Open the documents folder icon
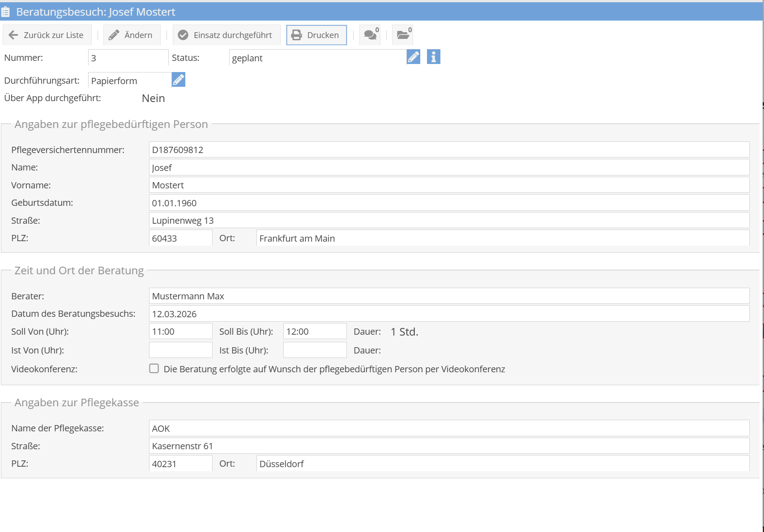This screenshot has width=764, height=532. (x=402, y=35)
